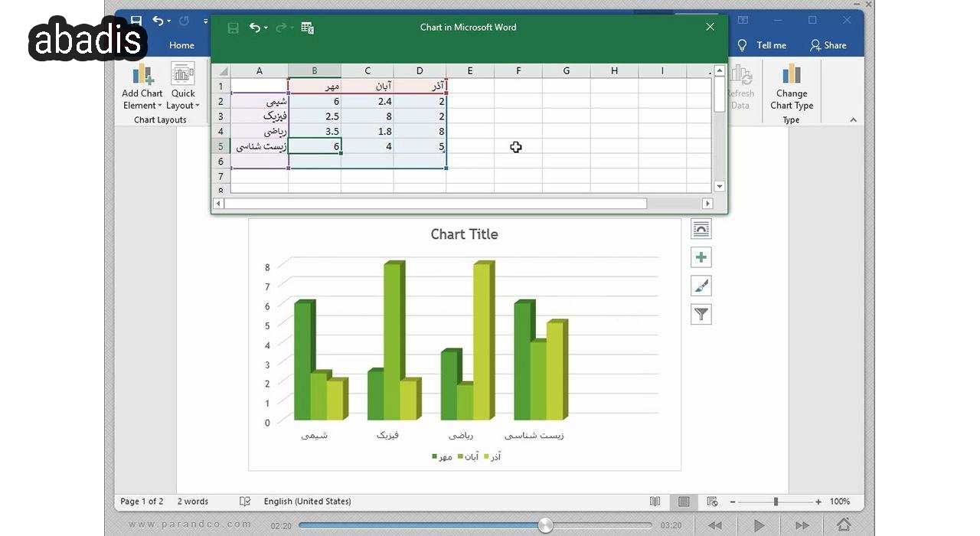The height and width of the screenshot is (536, 980).
Task: Collapse the ribbon with the chevron
Action: [x=854, y=119]
